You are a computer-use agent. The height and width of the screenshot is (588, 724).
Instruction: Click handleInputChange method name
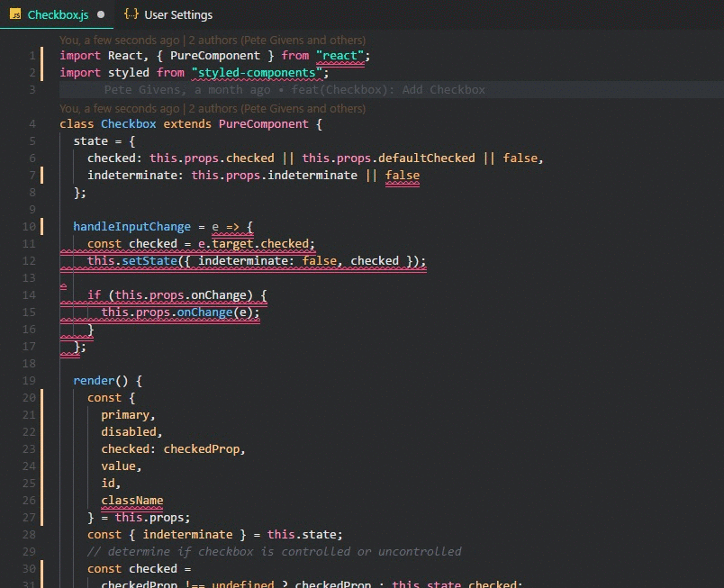coord(131,227)
